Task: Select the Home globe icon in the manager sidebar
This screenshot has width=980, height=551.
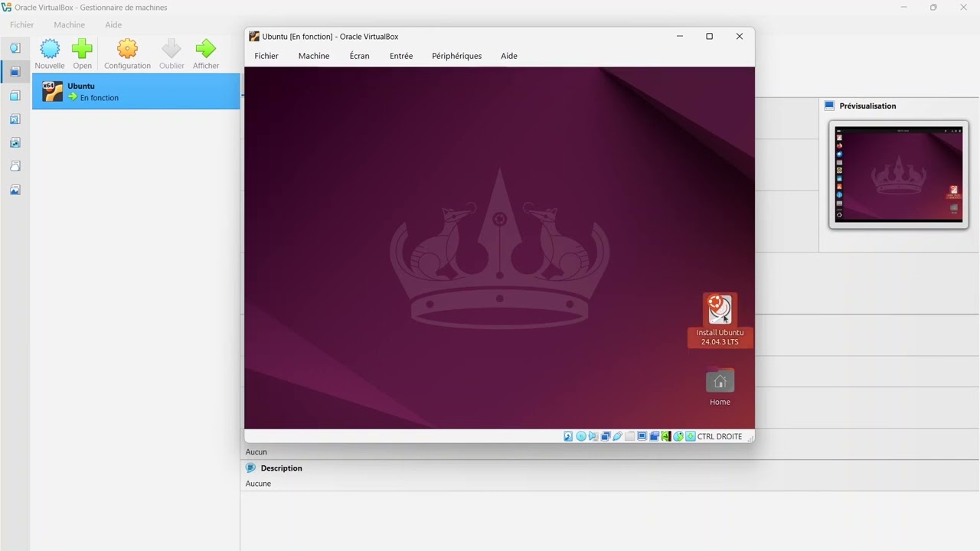Action: [15, 47]
